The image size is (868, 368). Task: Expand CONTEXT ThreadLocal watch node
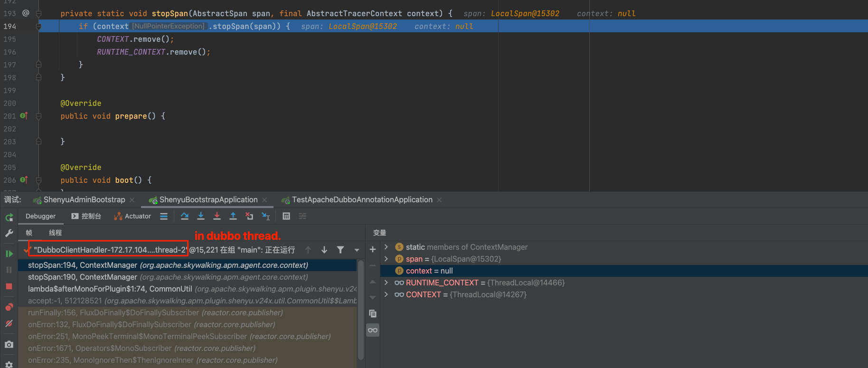point(386,294)
